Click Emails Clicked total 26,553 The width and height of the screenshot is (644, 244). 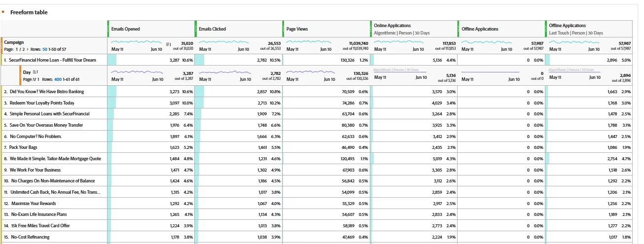coord(274,43)
